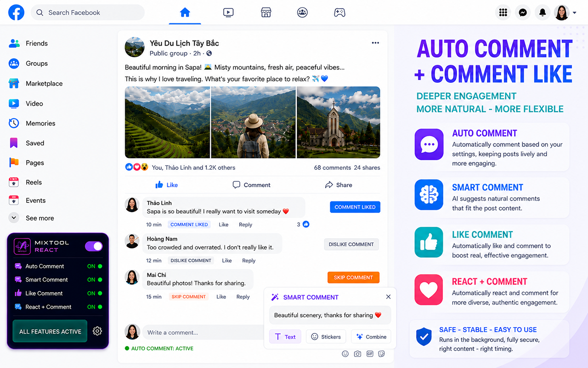Viewport: 588px width, 368px height.
Task: Choose the Text option in Smart Comment
Action: point(285,337)
